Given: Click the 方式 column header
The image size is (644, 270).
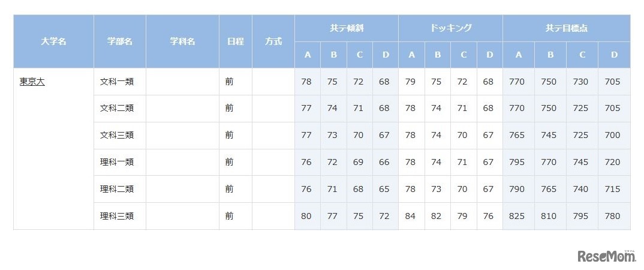Looking at the screenshot, I should coord(273,42).
